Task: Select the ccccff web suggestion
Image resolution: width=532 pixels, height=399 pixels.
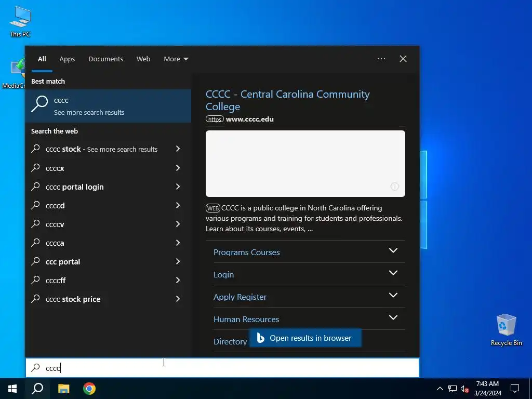Action: tap(108, 280)
